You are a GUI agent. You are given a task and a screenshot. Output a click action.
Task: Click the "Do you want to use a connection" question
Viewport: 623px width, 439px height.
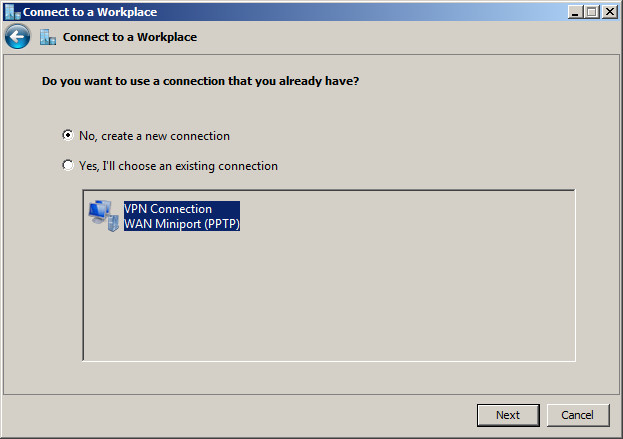[200, 81]
